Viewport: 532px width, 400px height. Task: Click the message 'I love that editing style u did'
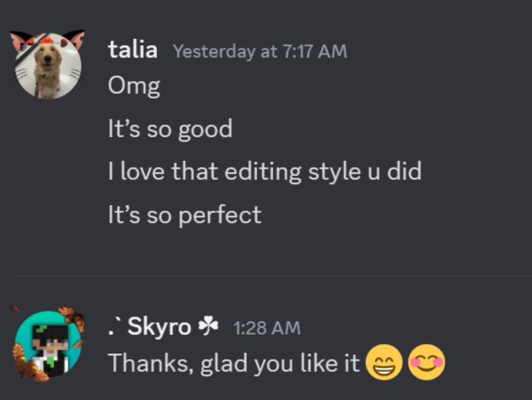(x=265, y=172)
